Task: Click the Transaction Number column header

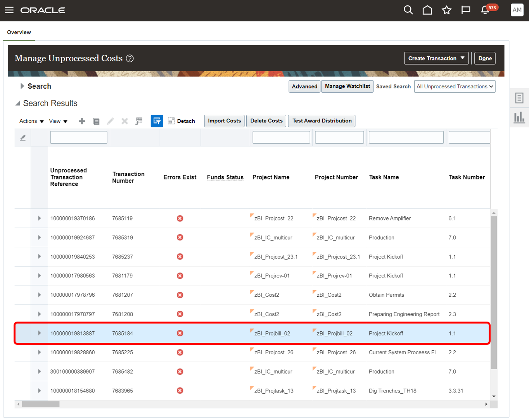Action: point(128,177)
